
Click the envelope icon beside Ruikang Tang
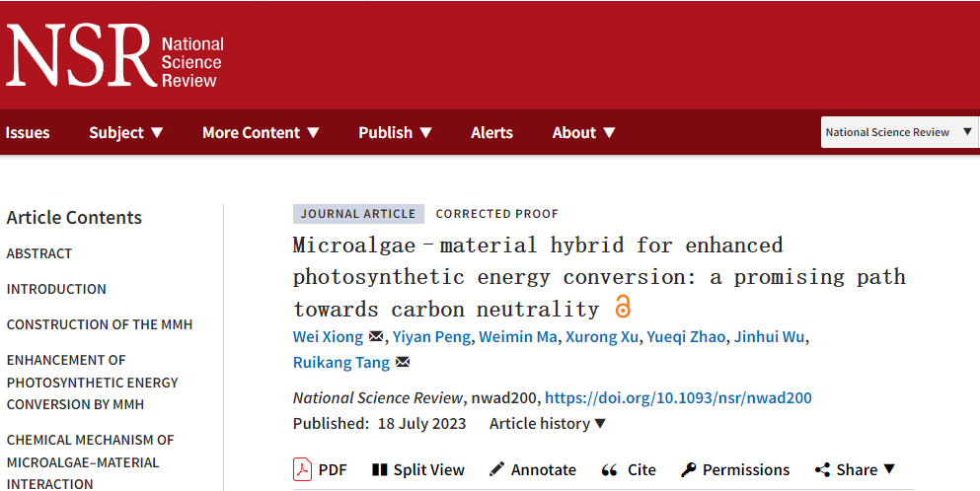pyautogui.click(x=403, y=363)
